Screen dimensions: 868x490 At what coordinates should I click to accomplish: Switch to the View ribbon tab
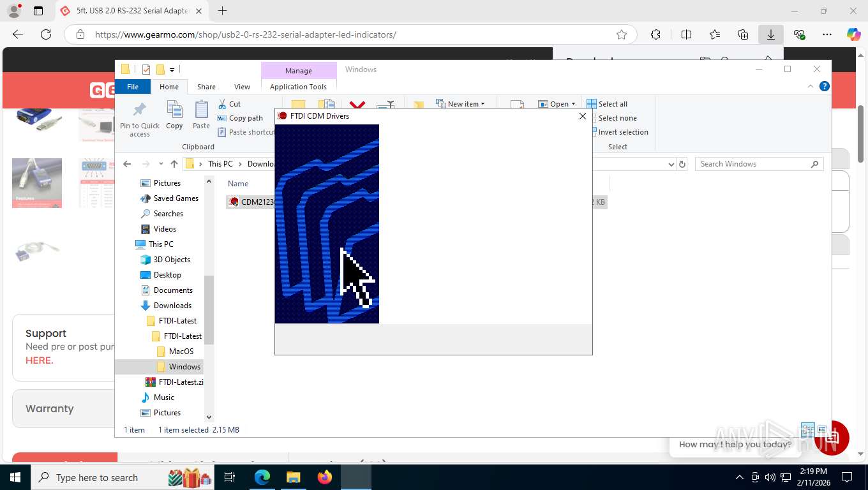242,87
